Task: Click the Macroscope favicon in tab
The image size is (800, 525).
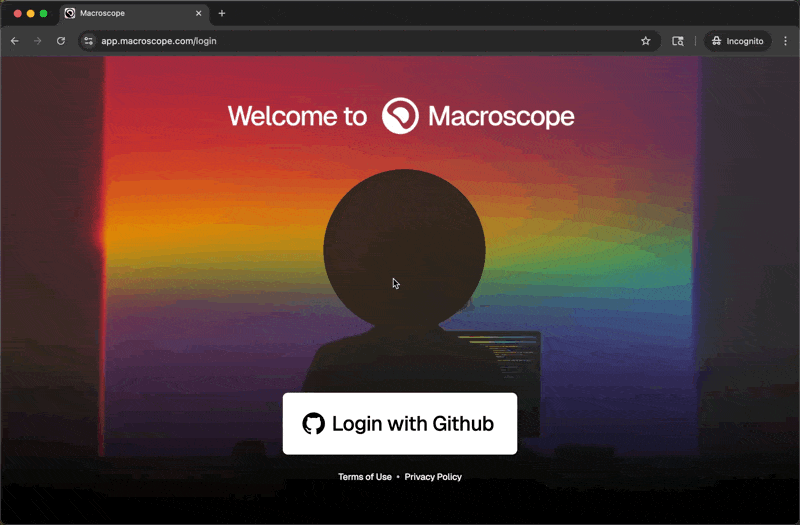Action: 70,13
